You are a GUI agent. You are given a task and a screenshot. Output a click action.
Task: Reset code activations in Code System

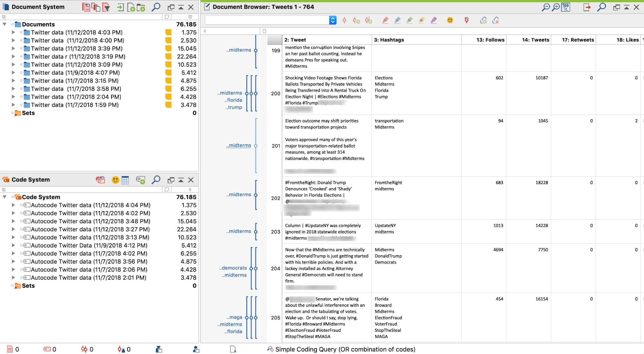pyautogui.click(x=100, y=180)
